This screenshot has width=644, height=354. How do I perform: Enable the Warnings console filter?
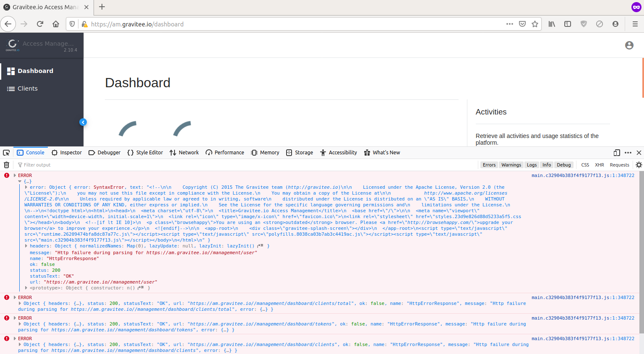(511, 164)
